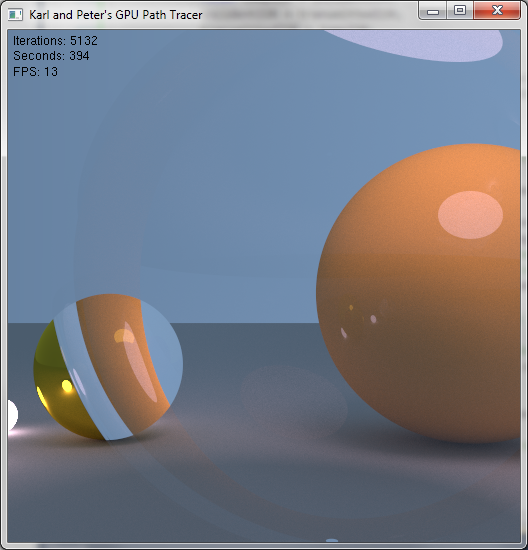Click the Iterations counter text
The height and width of the screenshot is (550, 528).
click(55, 41)
